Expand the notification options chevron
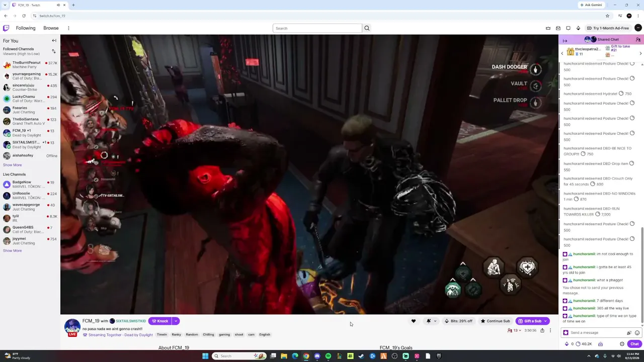The image size is (644, 362). coord(435,321)
